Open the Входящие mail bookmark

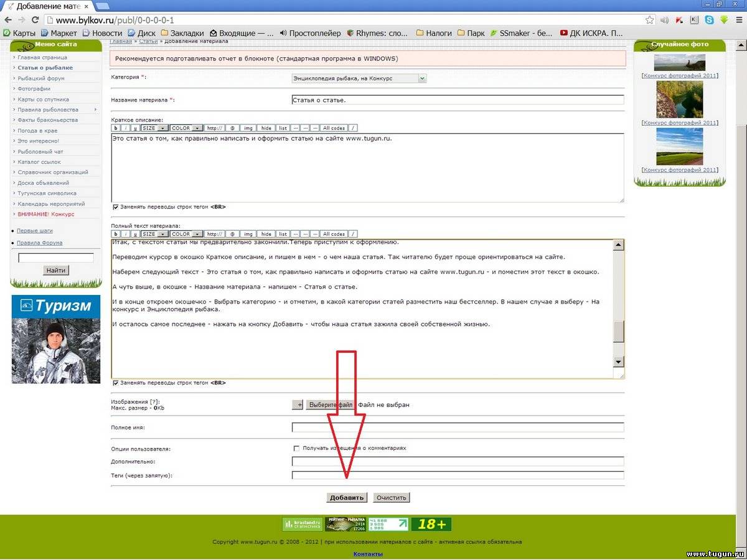pos(242,33)
